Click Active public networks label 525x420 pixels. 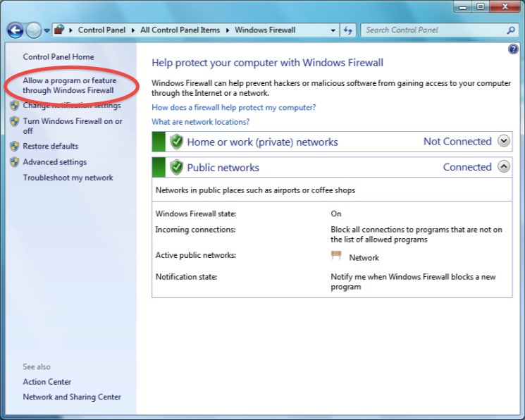(195, 255)
